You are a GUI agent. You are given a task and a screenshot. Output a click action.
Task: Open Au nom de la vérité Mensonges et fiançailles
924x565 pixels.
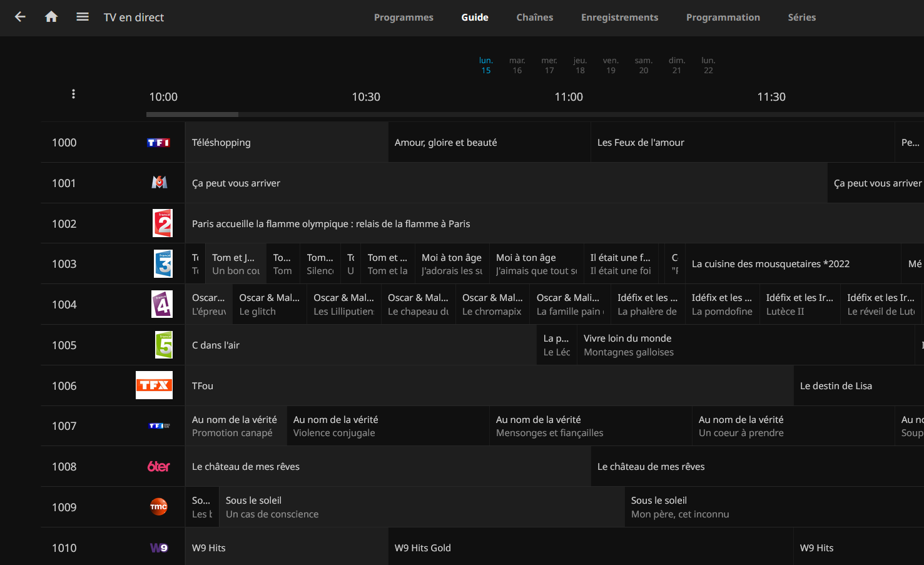pyautogui.click(x=591, y=426)
